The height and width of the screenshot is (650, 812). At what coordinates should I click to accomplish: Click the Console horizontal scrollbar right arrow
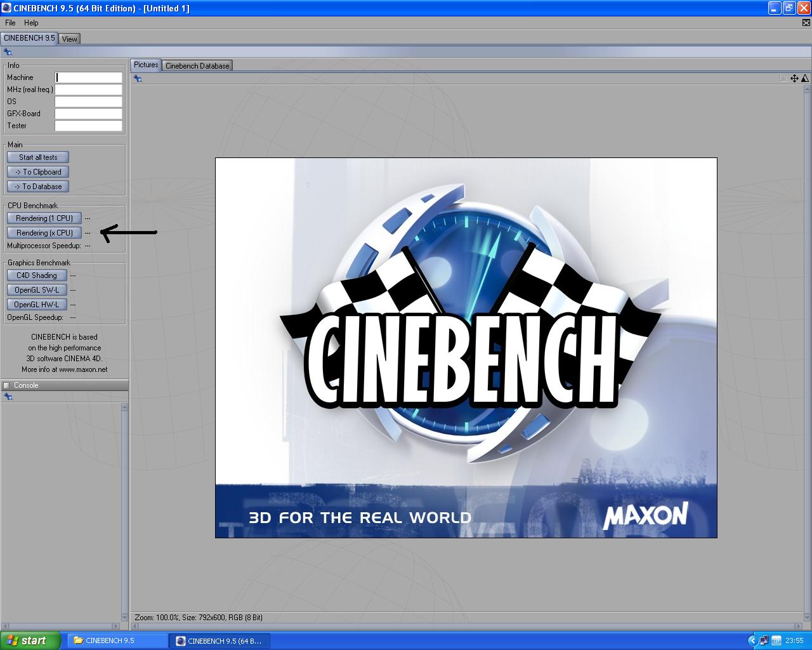[115, 627]
